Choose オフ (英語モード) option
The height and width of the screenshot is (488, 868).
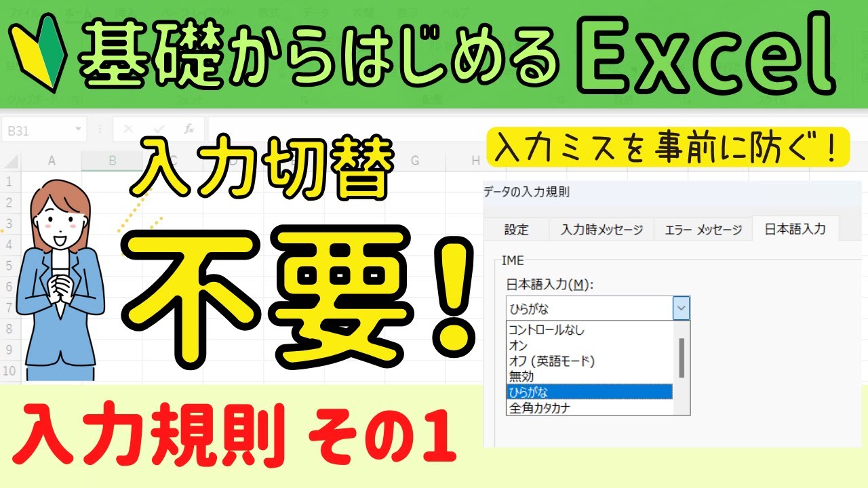coord(589,361)
